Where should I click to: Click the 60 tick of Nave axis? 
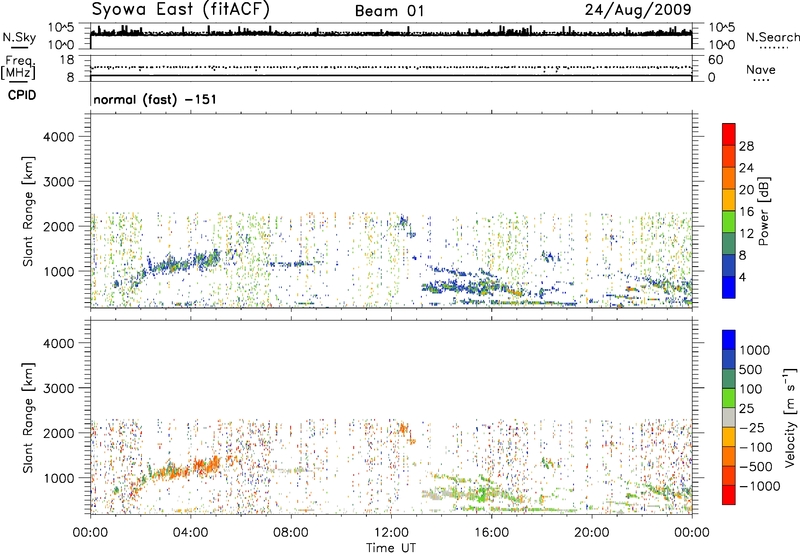click(x=715, y=60)
